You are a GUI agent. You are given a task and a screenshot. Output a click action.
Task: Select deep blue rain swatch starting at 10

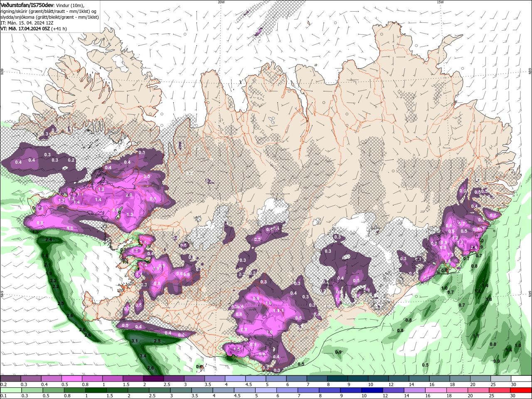coord(372,390)
